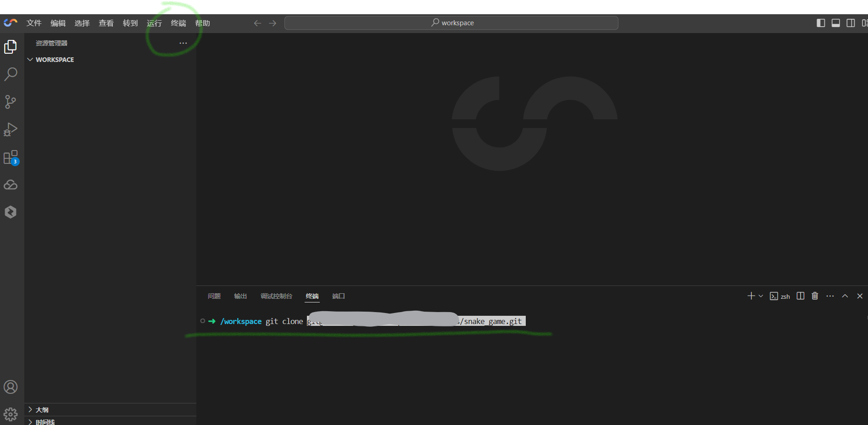Screen dimensions: 868x425
Task: Close the bottom panel
Action: pos(860,296)
